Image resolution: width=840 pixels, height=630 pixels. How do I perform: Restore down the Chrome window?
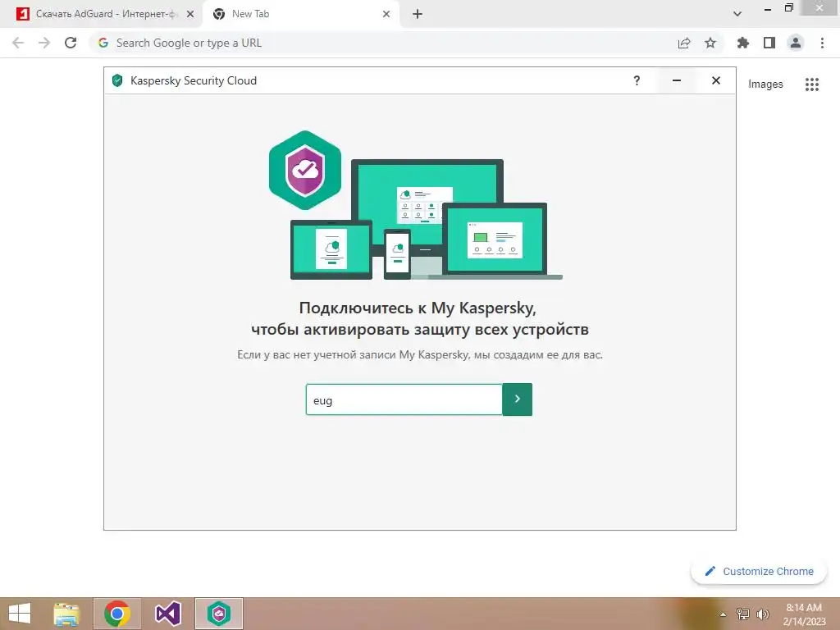[x=788, y=8]
